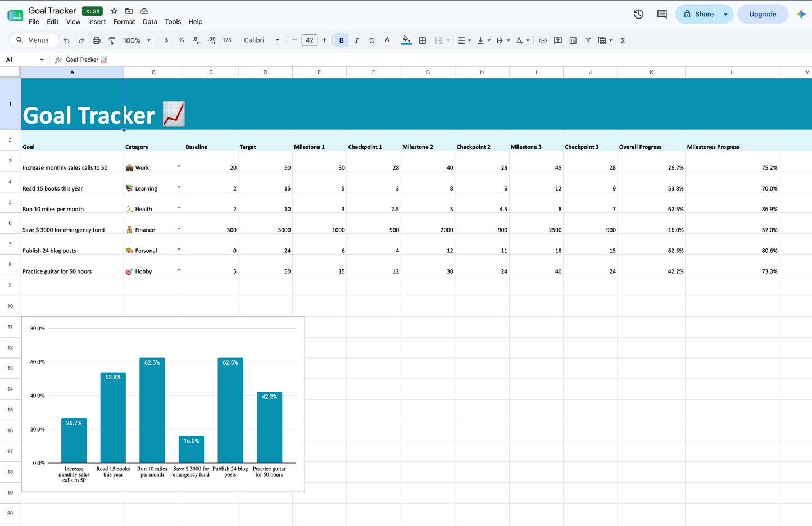The width and height of the screenshot is (812, 526).
Task: Open version history clock icon
Action: coord(639,14)
